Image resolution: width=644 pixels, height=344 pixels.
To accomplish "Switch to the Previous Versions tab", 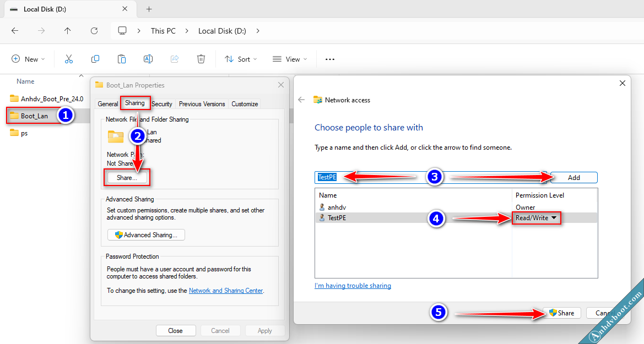I will [202, 104].
